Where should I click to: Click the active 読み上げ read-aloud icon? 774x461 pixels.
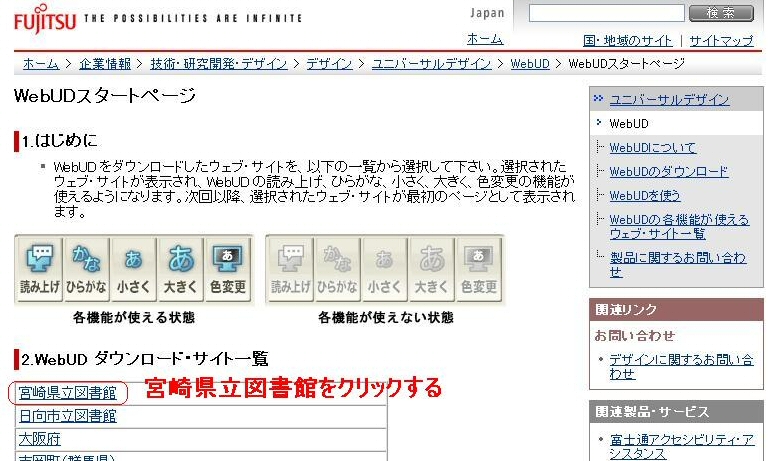(39, 269)
